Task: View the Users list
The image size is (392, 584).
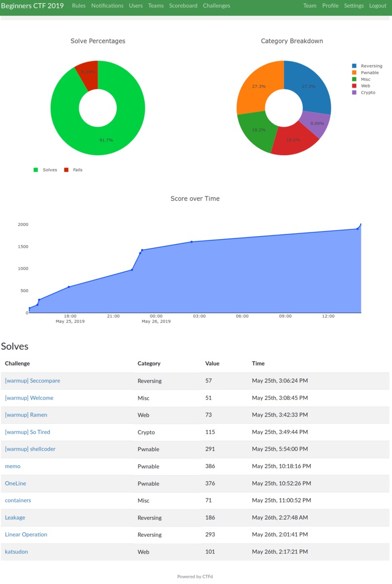Action: pos(136,6)
